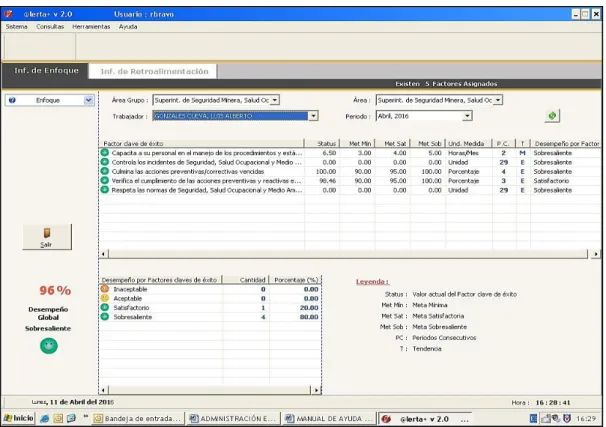This screenshot has width=606, height=427.
Task: Open the Windows Inicio start button
Action: click(19, 418)
